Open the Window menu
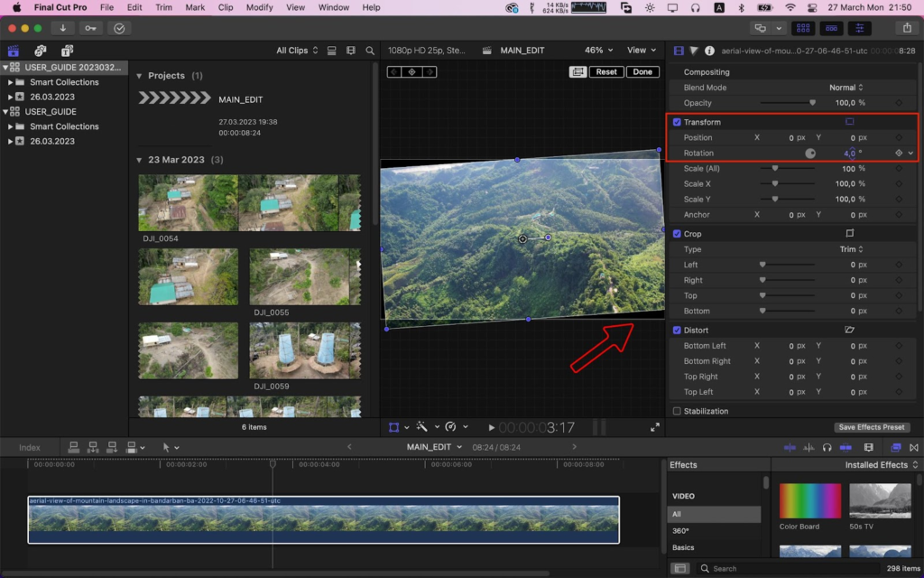924x578 pixels. tap(334, 7)
